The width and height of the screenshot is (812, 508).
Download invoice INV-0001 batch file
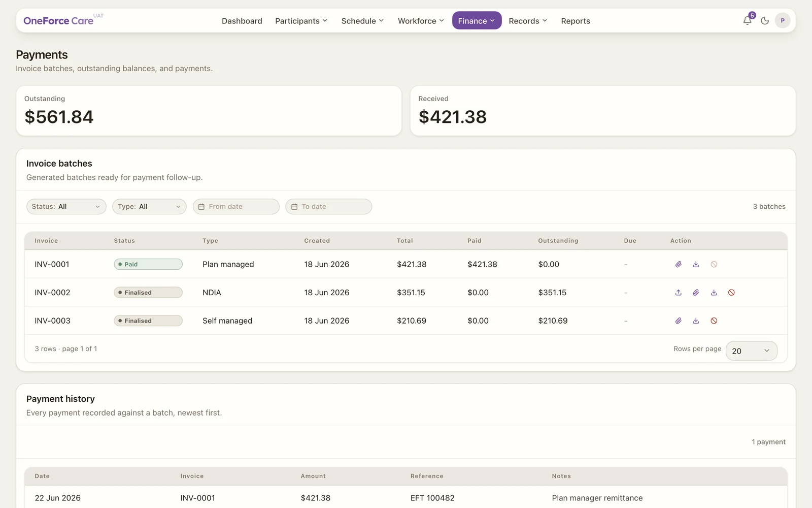[x=696, y=264]
